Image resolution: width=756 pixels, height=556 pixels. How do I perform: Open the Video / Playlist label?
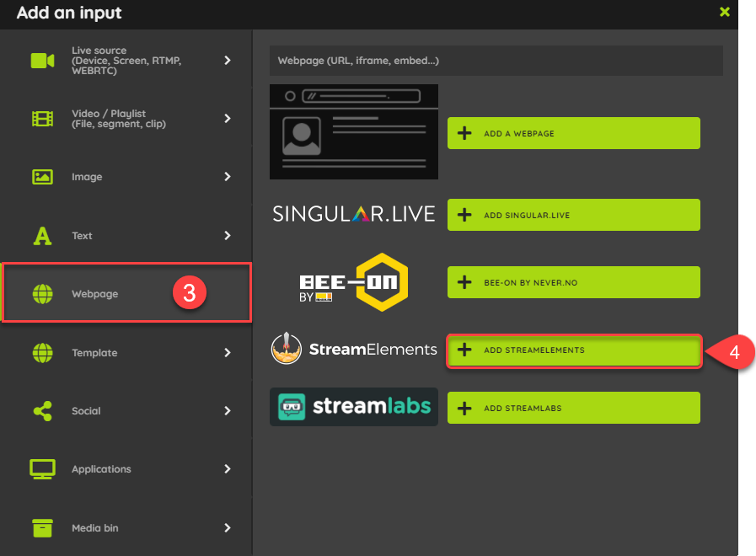pyautogui.click(x=119, y=119)
